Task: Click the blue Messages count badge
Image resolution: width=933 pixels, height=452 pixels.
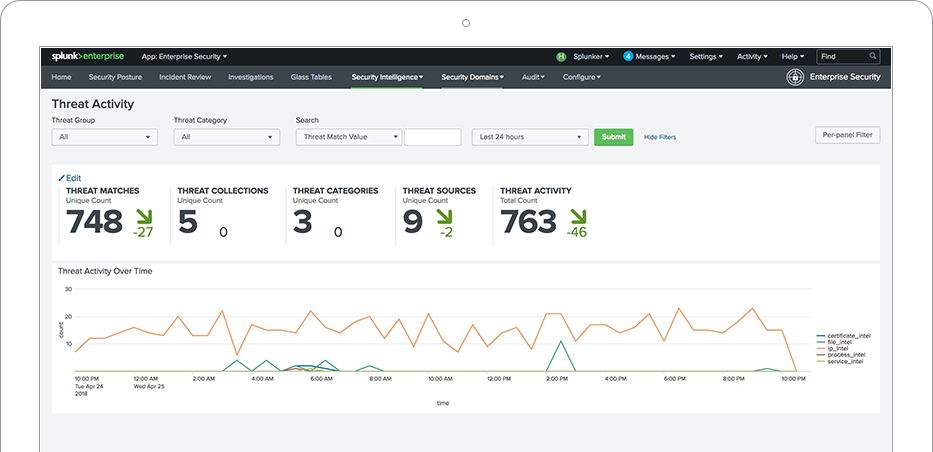Action: pyautogui.click(x=628, y=56)
